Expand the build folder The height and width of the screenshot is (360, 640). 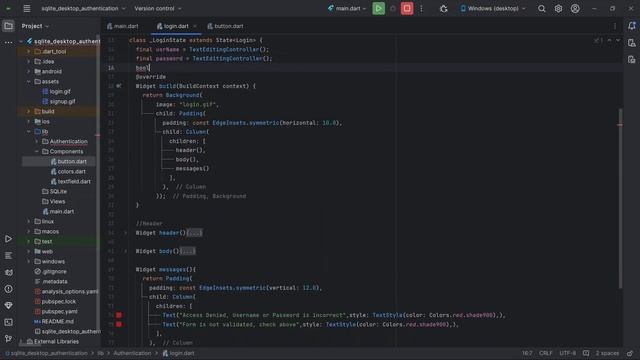29,111
